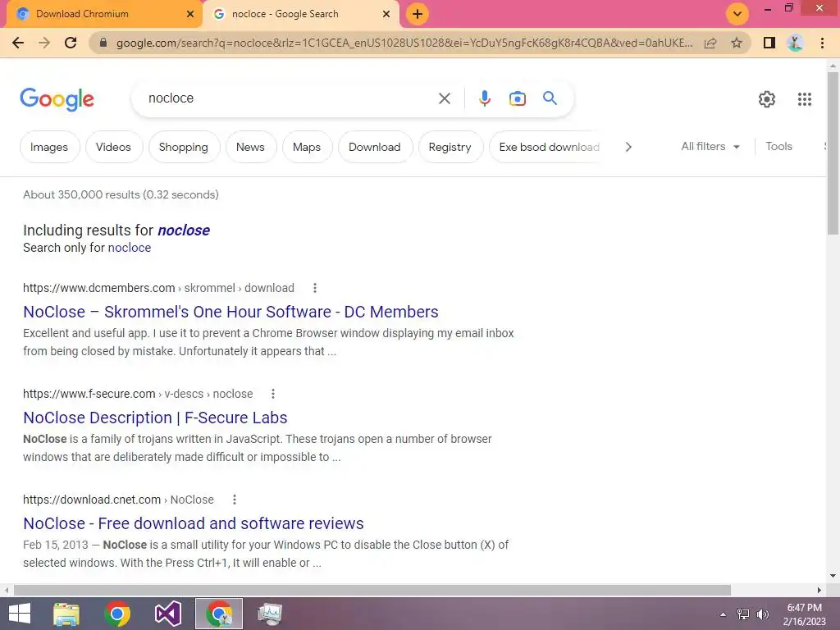Click the noclose suggested spelling link
The height and width of the screenshot is (630, 840).
(184, 231)
